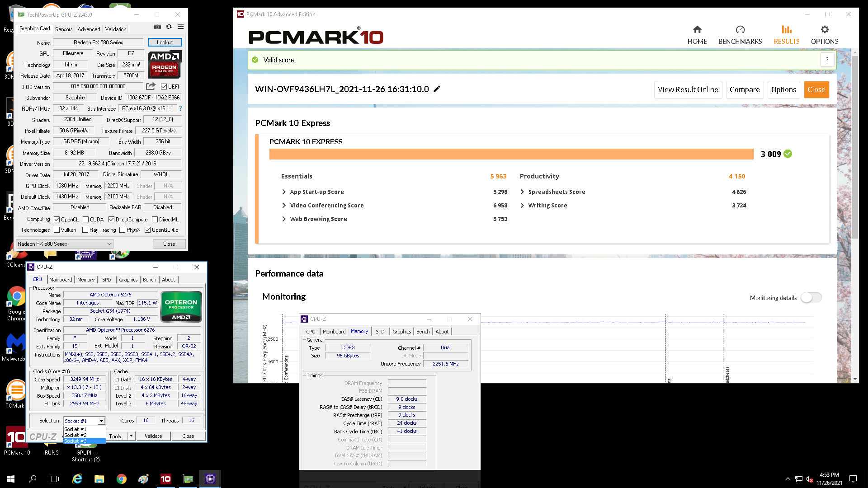Open GPU selection dropdown Radeon RX 580
Image resolution: width=868 pixels, height=488 pixels.
coord(65,244)
